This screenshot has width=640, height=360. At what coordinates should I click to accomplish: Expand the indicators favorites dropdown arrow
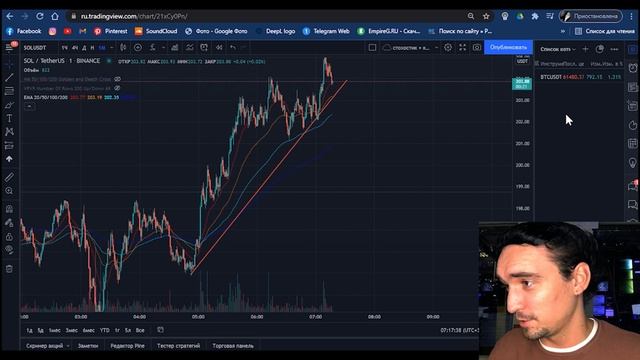(x=163, y=48)
